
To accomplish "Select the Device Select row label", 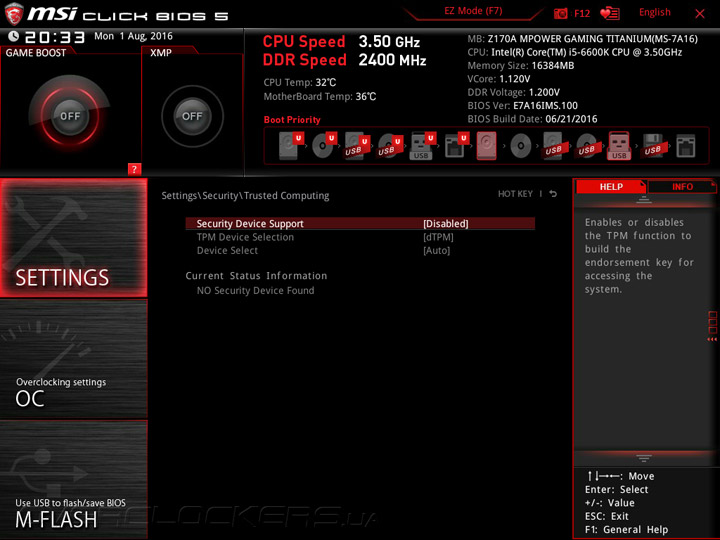I will [227, 251].
